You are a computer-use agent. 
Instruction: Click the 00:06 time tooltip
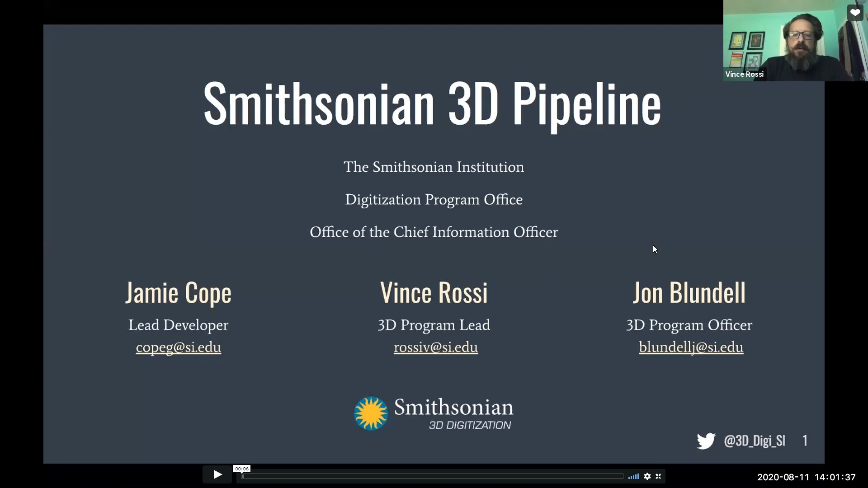(x=242, y=469)
